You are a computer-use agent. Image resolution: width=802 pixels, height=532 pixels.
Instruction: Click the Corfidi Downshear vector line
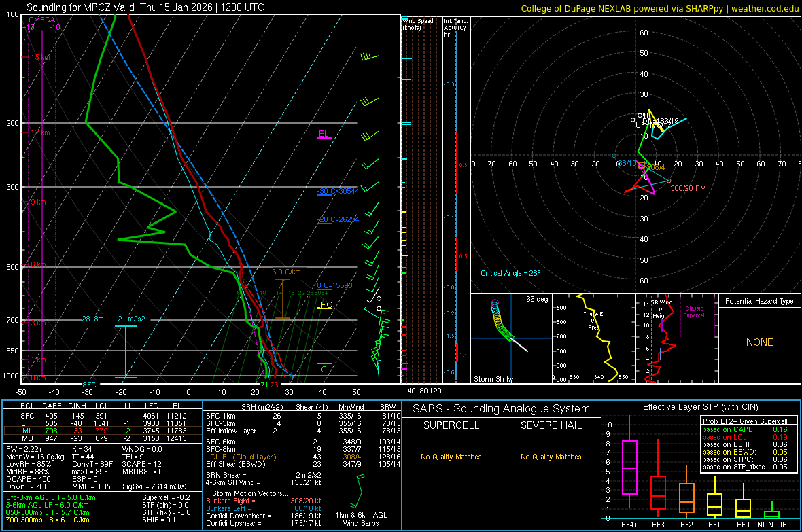coord(264,516)
